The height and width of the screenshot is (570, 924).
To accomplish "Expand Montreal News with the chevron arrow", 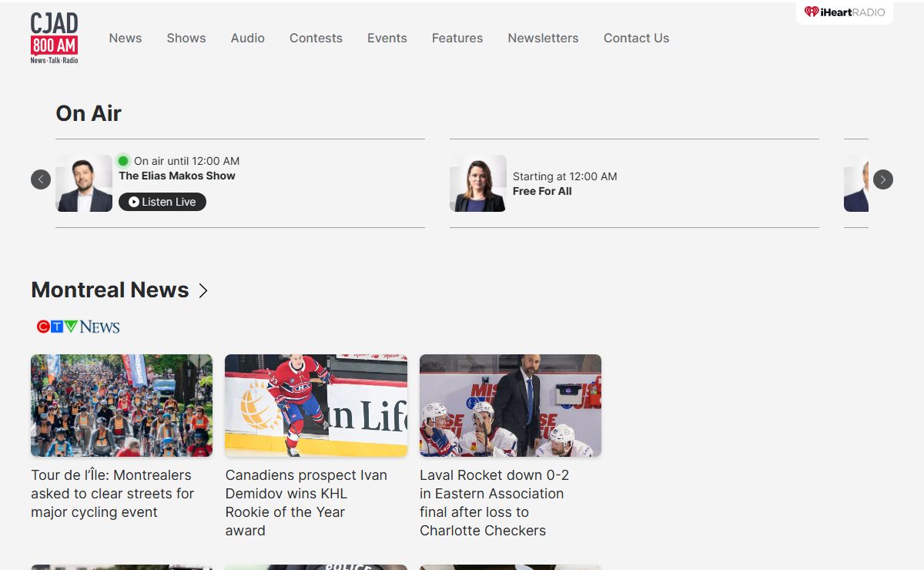I will point(203,290).
